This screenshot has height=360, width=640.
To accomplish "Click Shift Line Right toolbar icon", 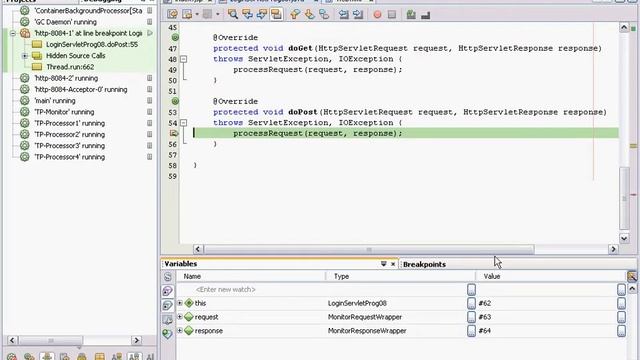I will click(358, 15).
